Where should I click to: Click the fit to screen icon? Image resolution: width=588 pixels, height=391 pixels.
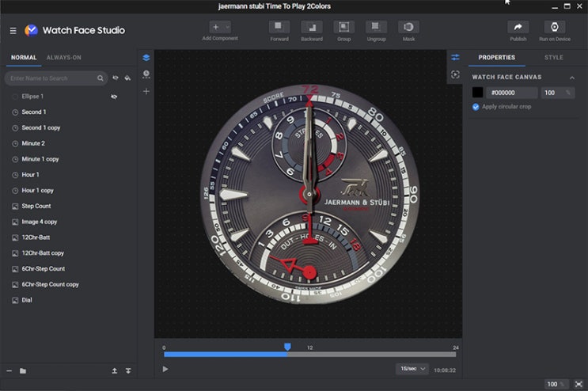(579, 384)
